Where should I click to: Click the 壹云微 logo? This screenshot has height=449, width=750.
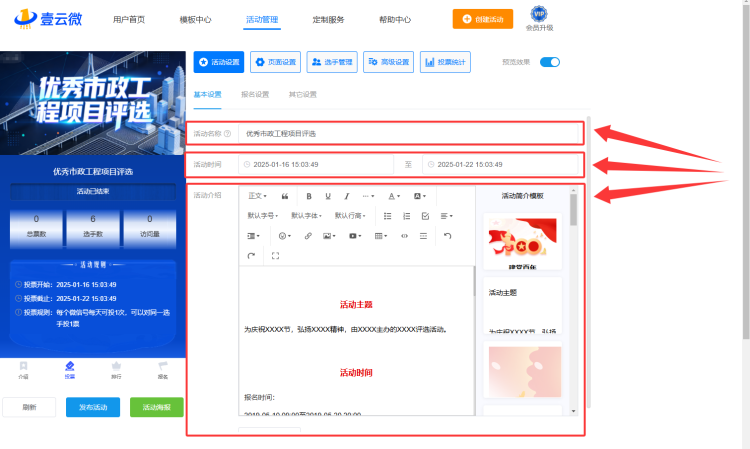point(48,19)
